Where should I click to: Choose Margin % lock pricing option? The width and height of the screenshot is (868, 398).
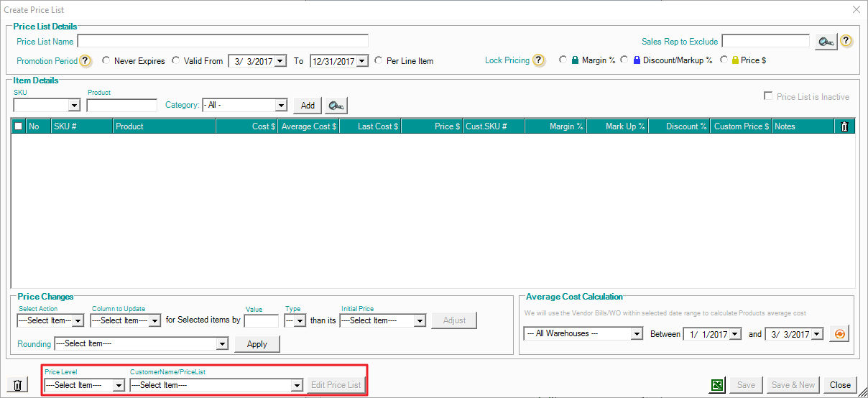click(x=563, y=60)
